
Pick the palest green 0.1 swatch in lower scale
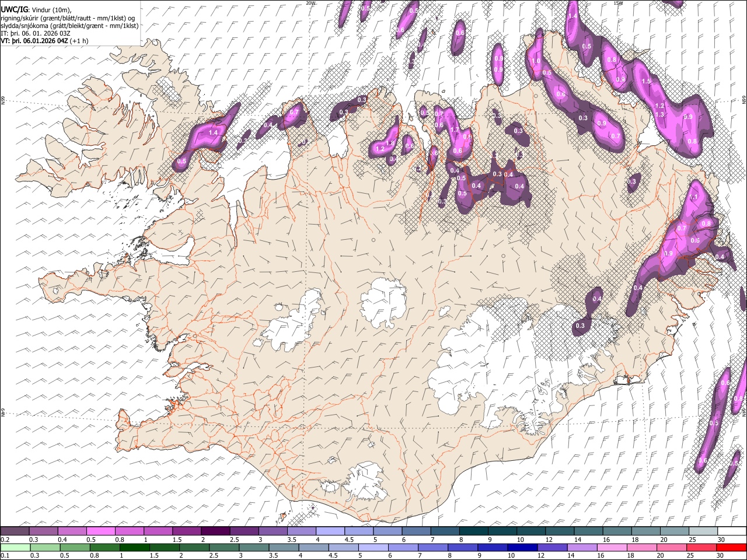[x=15, y=547]
